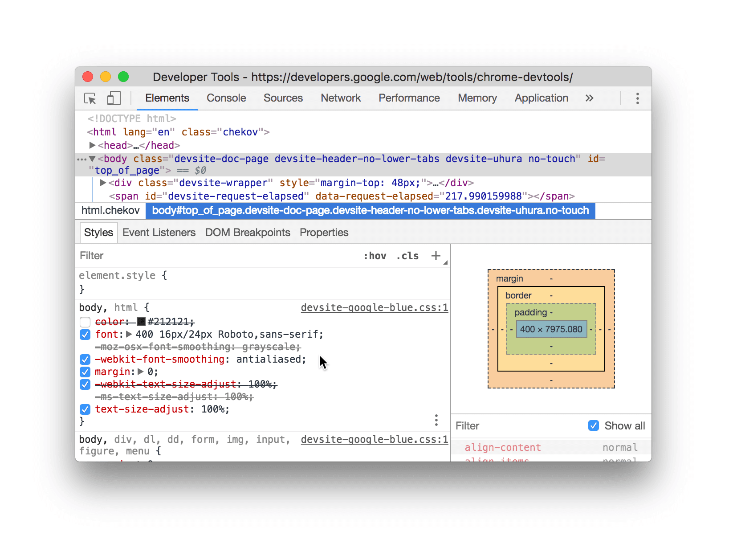737x560 pixels.
Task: Expand the head element node
Action: tap(92, 145)
